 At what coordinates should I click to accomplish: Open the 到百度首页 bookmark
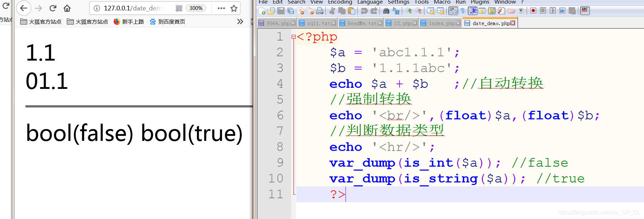tap(168, 22)
